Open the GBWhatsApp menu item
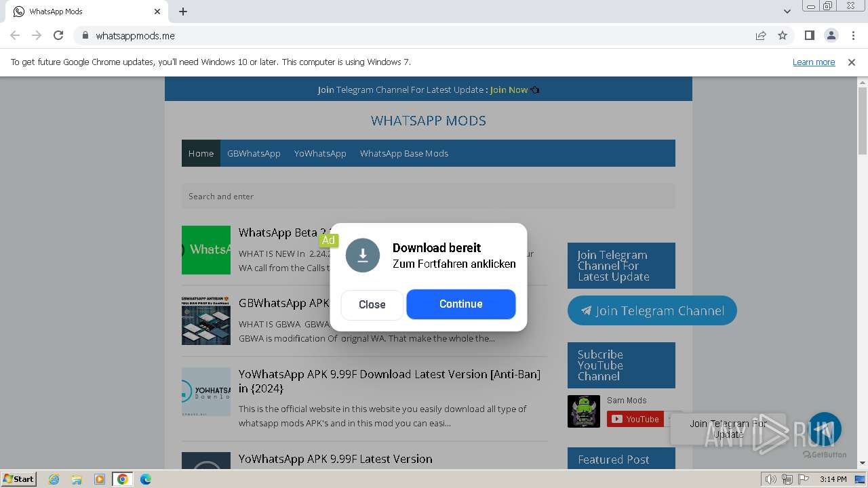 (254, 153)
